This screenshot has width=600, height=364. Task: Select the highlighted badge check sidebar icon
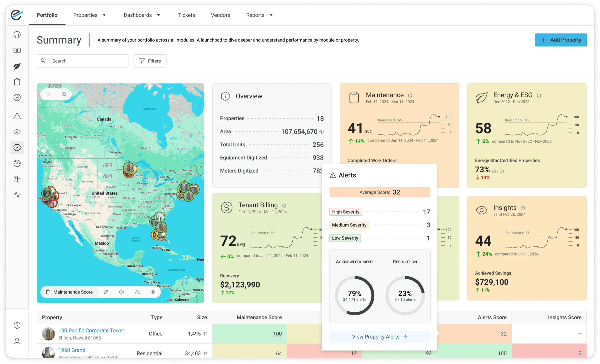(17, 147)
